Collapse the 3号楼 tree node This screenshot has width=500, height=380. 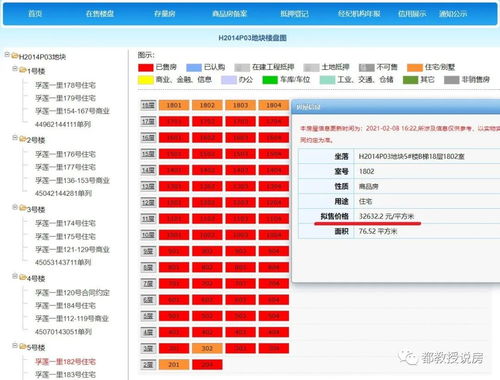pos(15,207)
